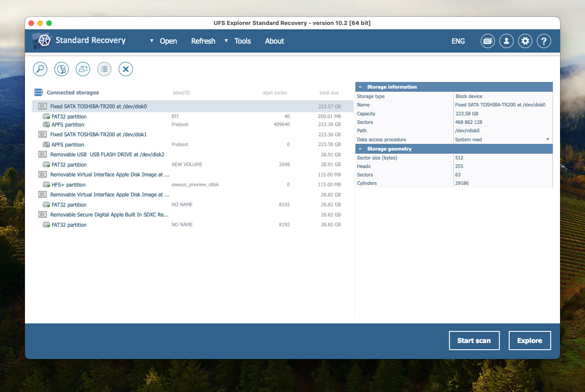Open the Tools menu

pyautogui.click(x=243, y=41)
